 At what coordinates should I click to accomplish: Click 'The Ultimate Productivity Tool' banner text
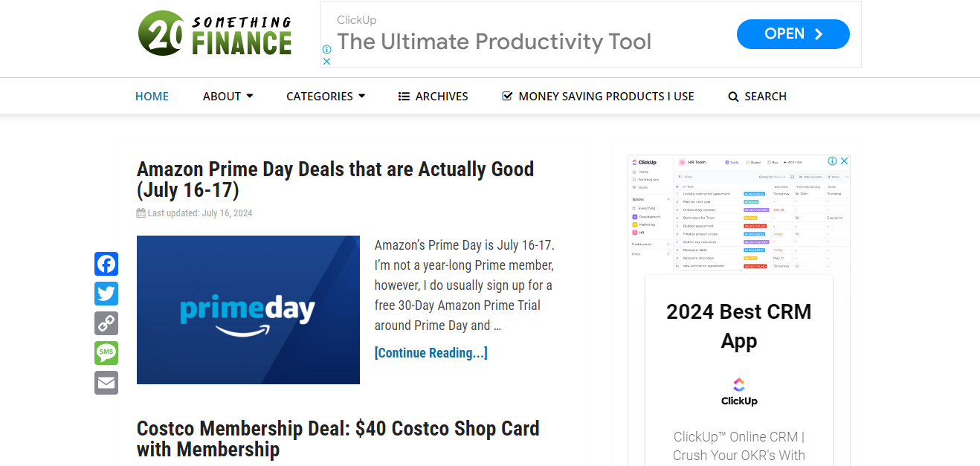[x=494, y=42]
